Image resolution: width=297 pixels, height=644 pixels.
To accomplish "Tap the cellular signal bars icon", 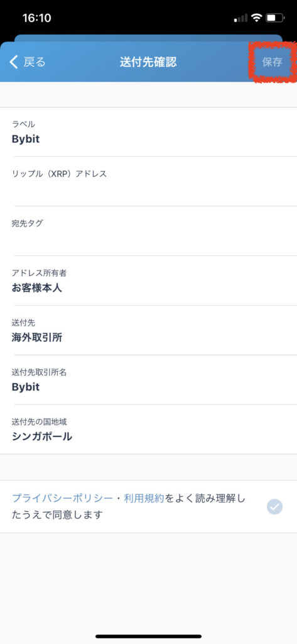I will click(240, 18).
